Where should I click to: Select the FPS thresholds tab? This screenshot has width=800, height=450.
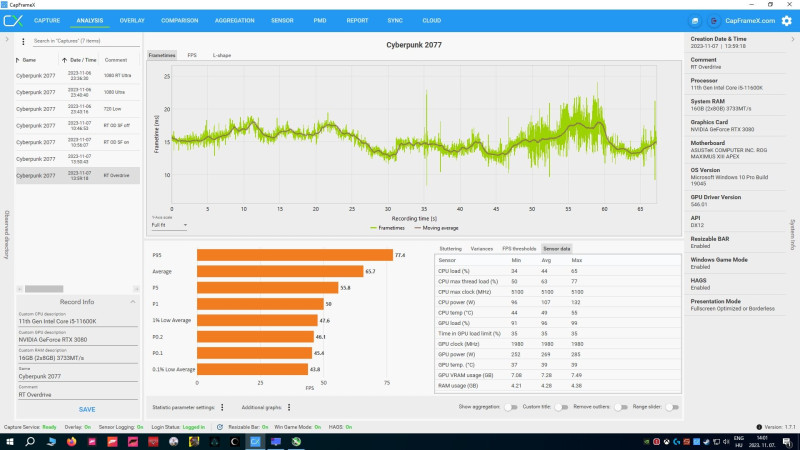pos(519,249)
